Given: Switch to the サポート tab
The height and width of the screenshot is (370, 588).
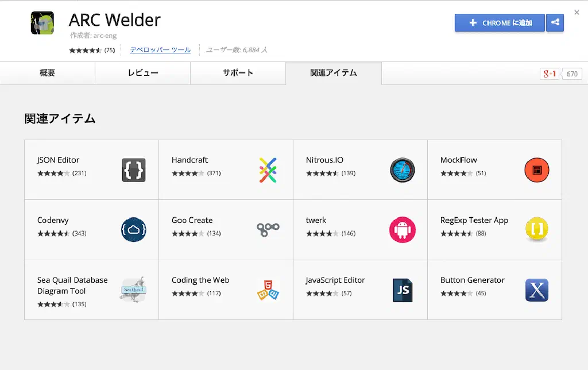Looking at the screenshot, I should point(238,73).
